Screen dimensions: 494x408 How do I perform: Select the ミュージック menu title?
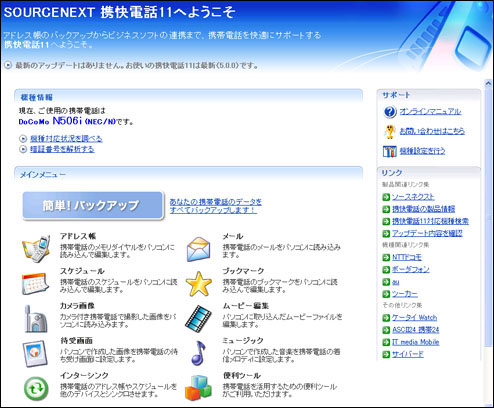[243, 341]
